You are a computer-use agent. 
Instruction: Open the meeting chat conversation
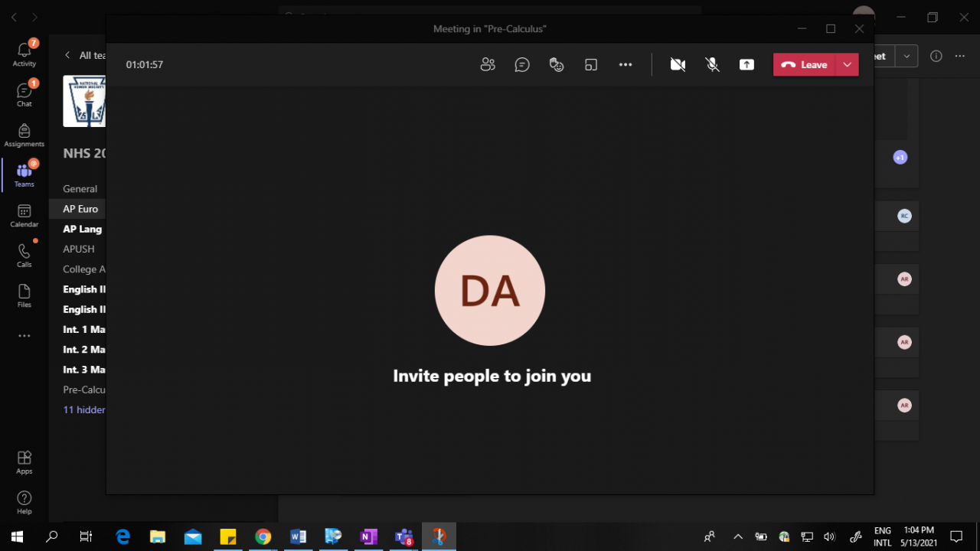point(522,65)
